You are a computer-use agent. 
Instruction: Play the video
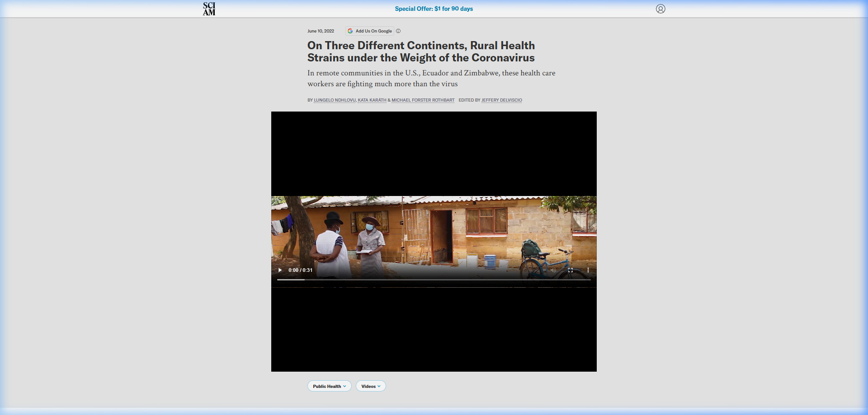tap(280, 270)
